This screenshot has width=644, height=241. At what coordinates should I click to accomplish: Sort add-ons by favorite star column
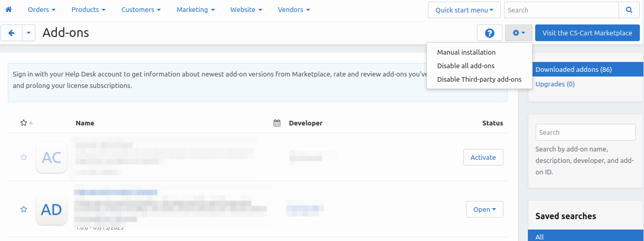pyautogui.click(x=26, y=123)
